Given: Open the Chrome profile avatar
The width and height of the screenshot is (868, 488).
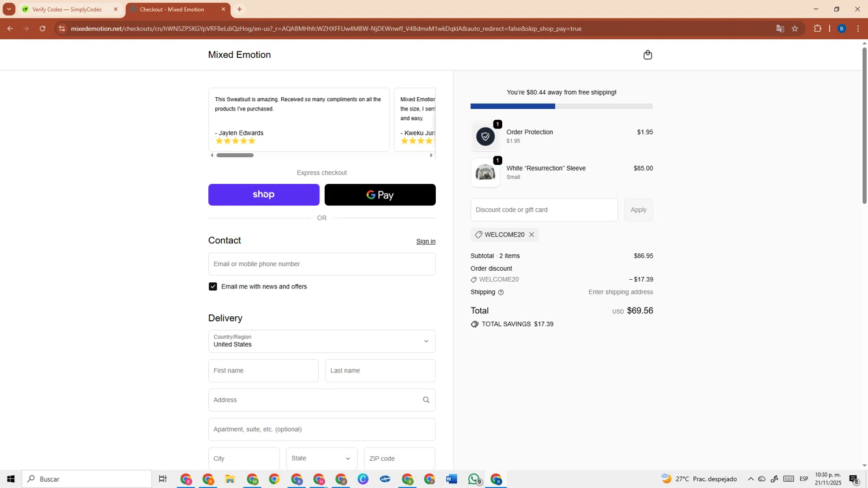Looking at the screenshot, I should tap(841, 28).
